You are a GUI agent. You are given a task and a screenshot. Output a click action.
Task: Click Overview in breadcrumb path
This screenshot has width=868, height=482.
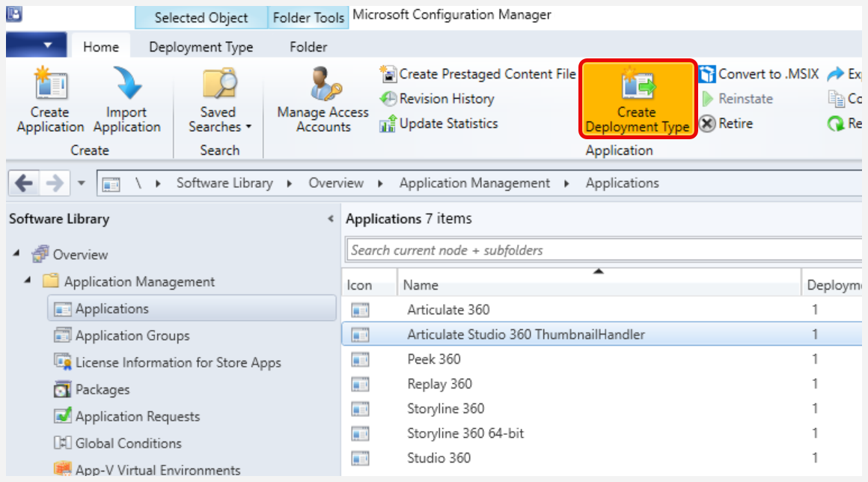(336, 183)
